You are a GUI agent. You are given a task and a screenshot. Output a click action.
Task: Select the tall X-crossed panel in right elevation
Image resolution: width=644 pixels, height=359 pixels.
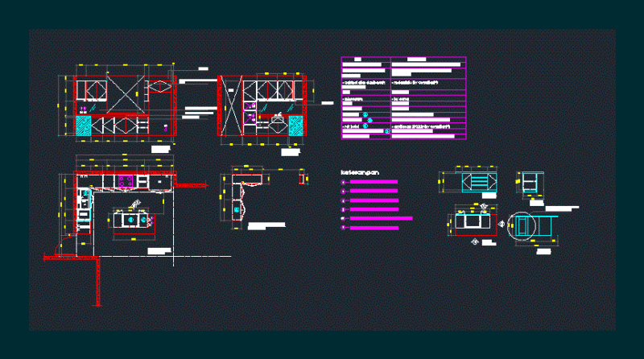(231, 105)
